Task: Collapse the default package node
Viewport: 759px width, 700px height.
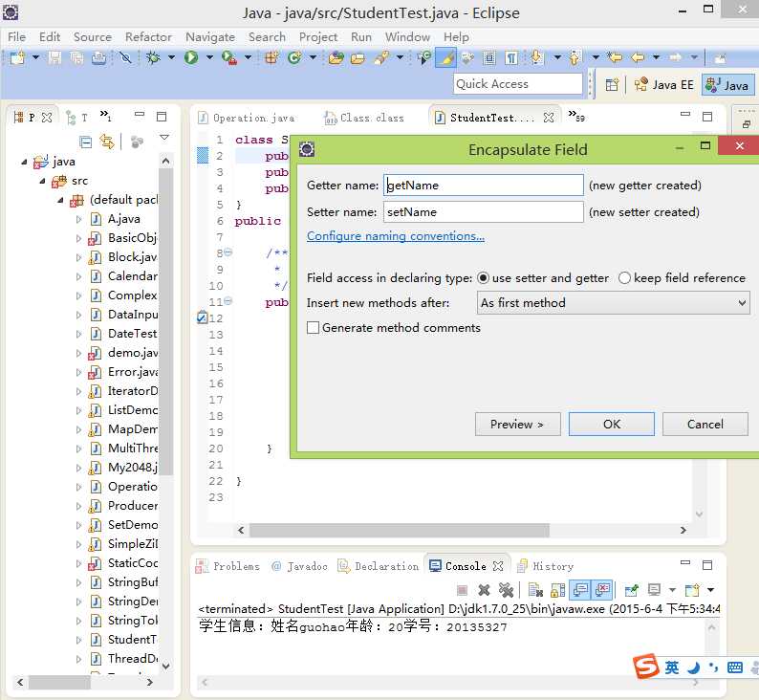Action: point(60,200)
